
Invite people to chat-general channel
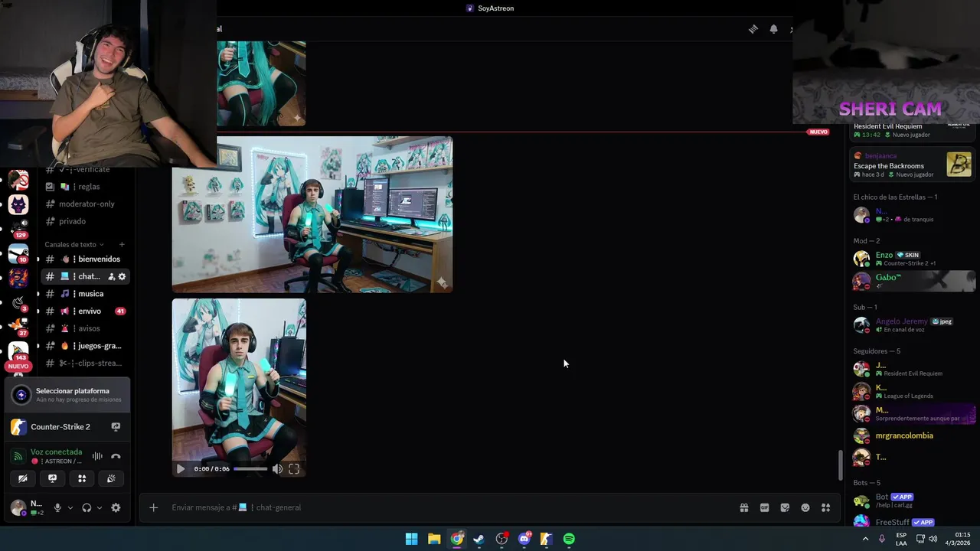point(111,276)
